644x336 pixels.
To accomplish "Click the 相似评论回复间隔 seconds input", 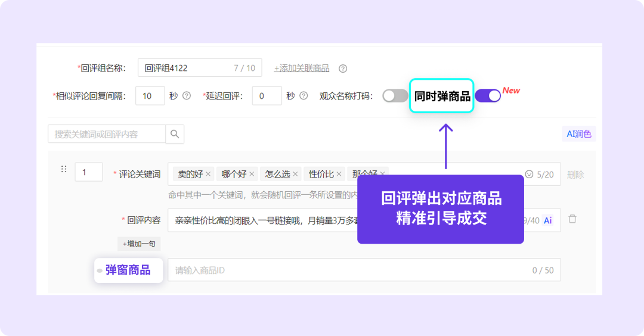I will pyautogui.click(x=150, y=95).
